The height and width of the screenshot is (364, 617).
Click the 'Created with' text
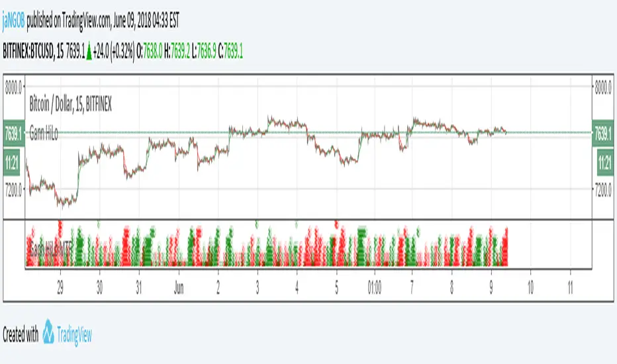pyautogui.click(x=21, y=335)
